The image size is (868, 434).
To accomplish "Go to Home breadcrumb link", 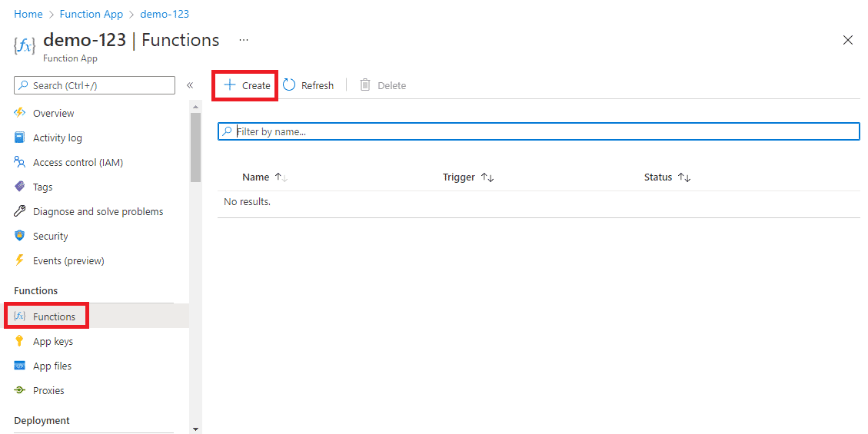I will click(28, 14).
